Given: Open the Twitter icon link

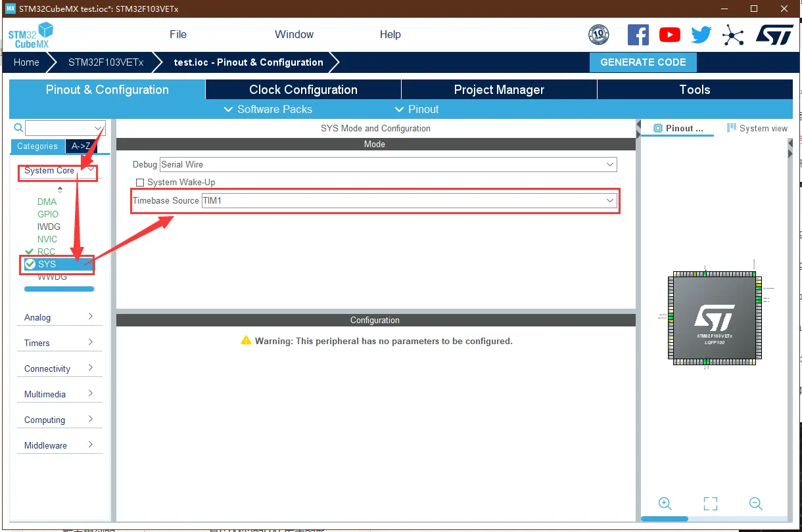Looking at the screenshot, I should [701, 35].
